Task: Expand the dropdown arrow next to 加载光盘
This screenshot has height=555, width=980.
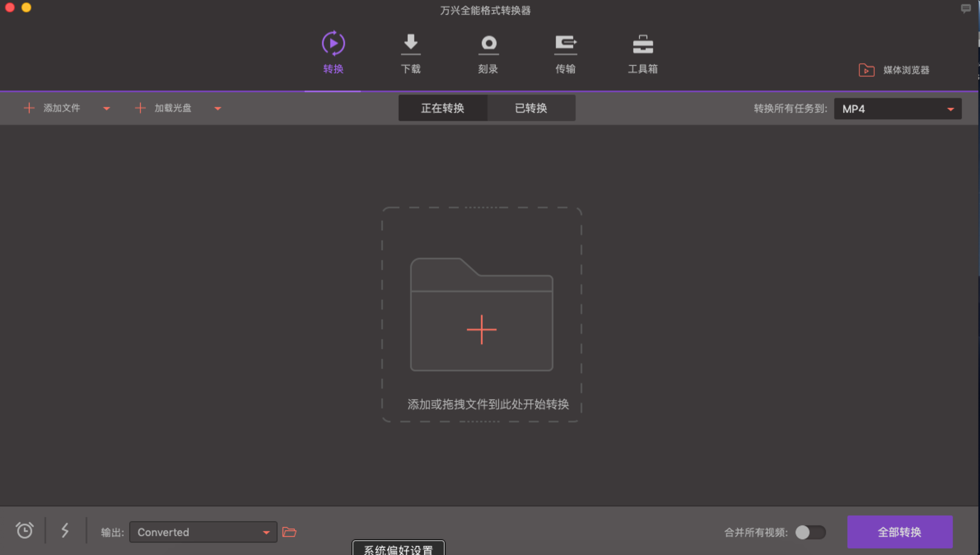Action: (217, 107)
